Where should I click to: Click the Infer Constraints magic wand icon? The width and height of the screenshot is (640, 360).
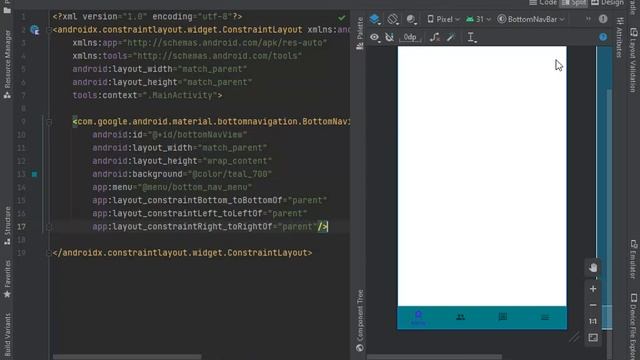pyautogui.click(x=451, y=38)
